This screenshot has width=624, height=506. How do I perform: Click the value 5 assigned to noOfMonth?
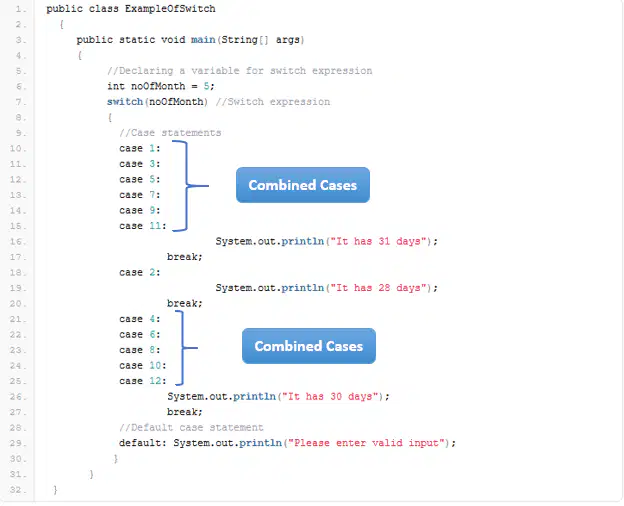coord(206,86)
